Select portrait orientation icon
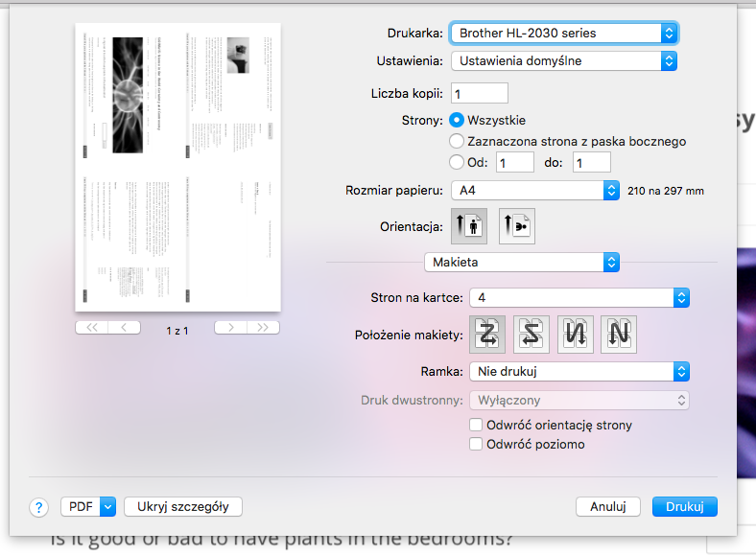This screenshot has height=555, width=756. [468, 226]
